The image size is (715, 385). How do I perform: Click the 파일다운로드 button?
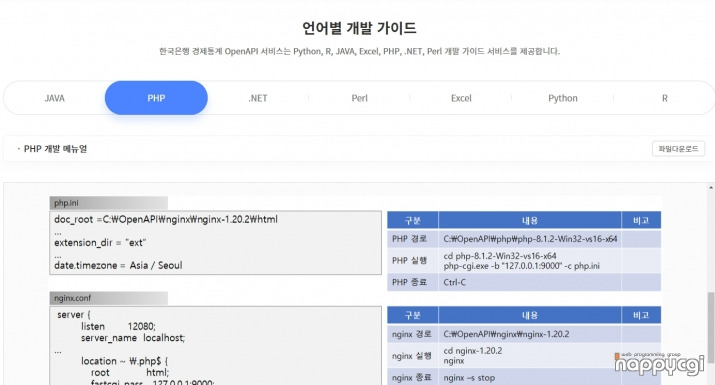pyautogui.click(x=678, y=149)
